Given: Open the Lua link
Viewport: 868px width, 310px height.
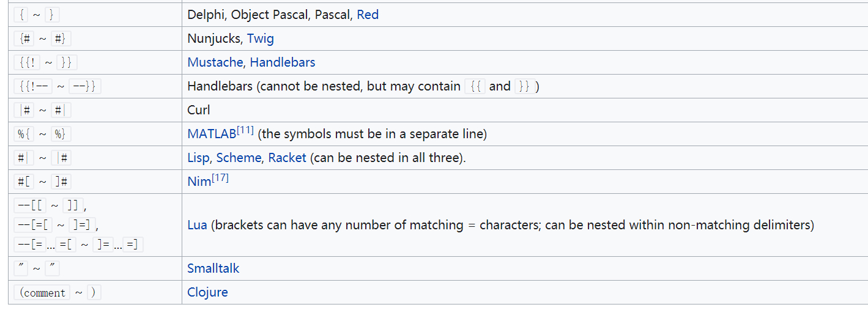Looking at the screenshot, I should click(197, 225).
